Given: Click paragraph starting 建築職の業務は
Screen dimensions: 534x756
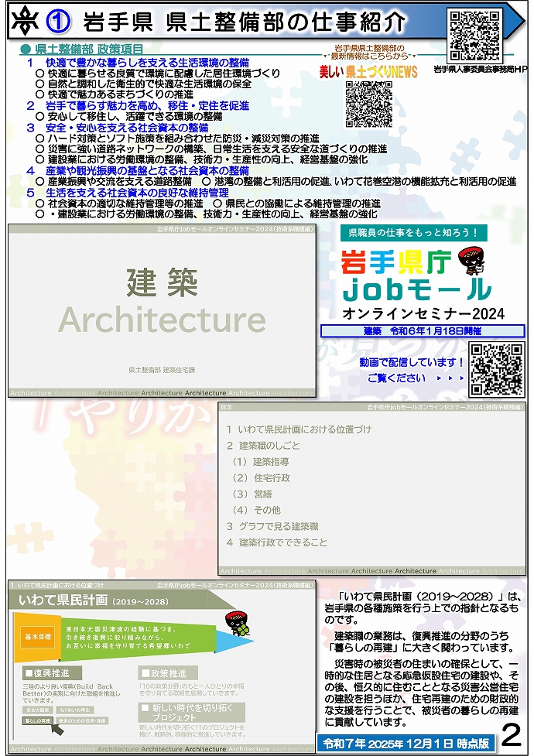Looking at the screenshot, I should click(x=419, y=641).
